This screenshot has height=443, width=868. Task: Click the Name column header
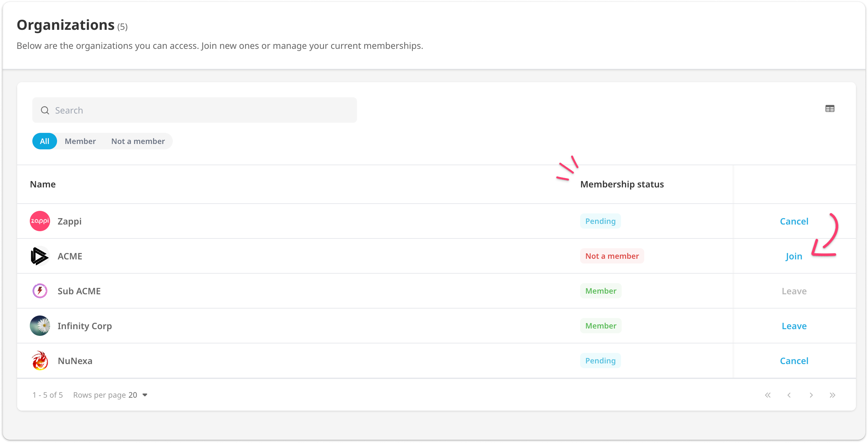coord(43,185)
